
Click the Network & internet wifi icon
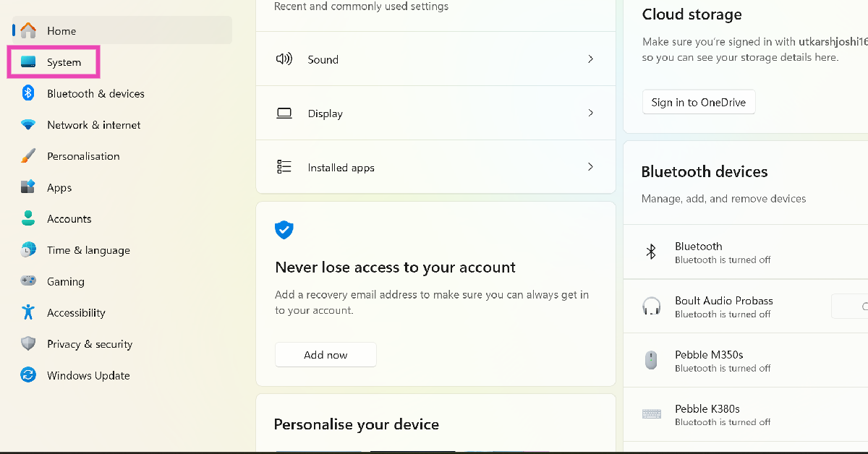coord(28,125)
